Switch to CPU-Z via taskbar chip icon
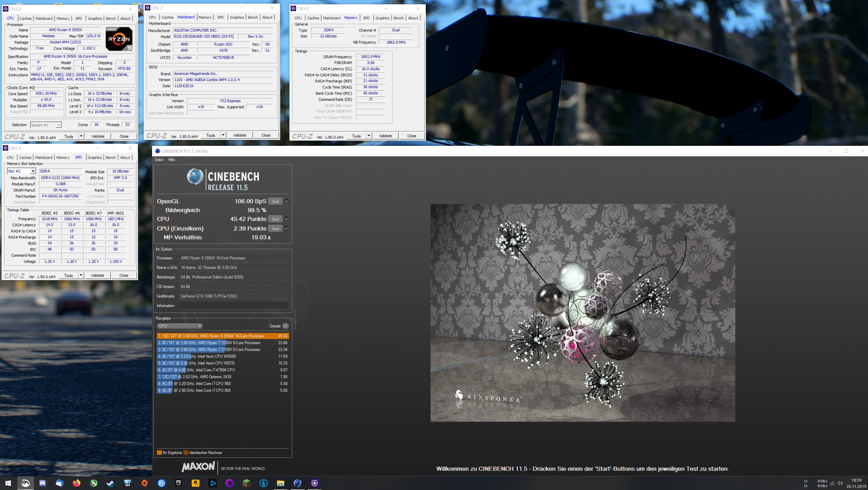868x490 pixels. point(314,483)
